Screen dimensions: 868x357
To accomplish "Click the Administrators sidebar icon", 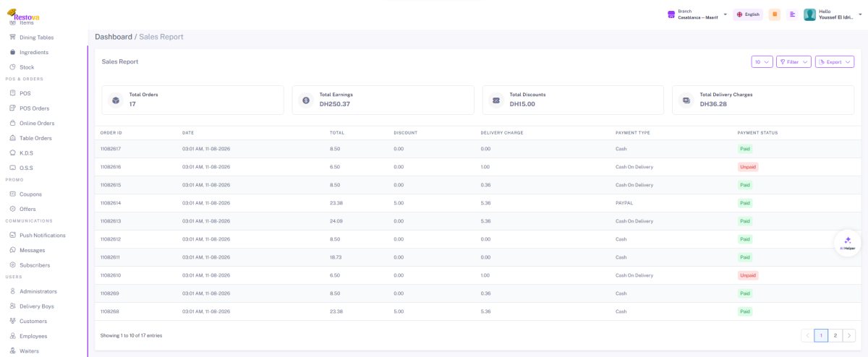I will [x=12, y=291].
